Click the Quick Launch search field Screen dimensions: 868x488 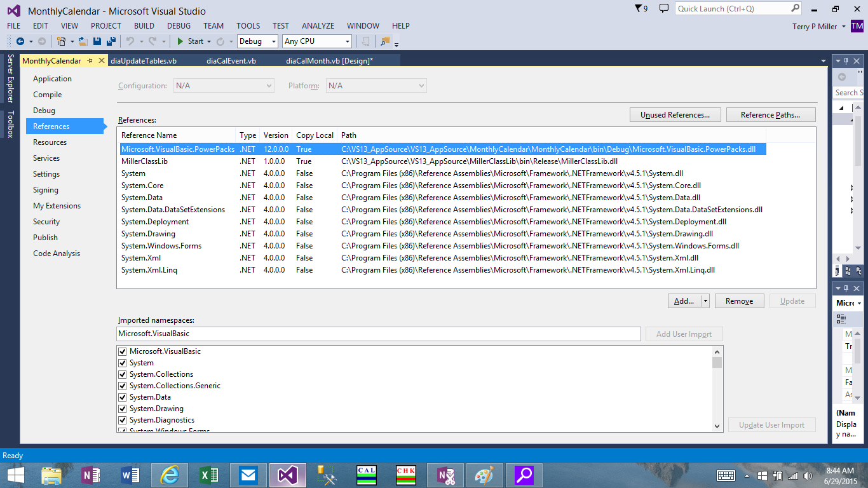click(x=732, y=8)
